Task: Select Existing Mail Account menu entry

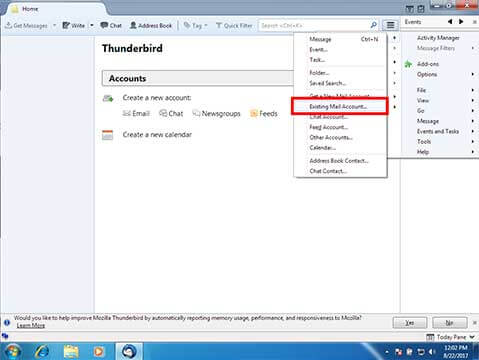Action: 339,107
